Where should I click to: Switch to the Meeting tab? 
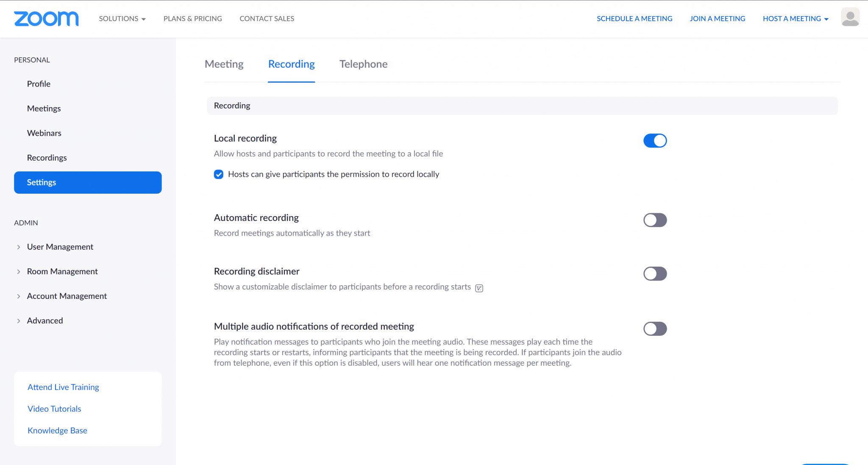coord(224,64)
